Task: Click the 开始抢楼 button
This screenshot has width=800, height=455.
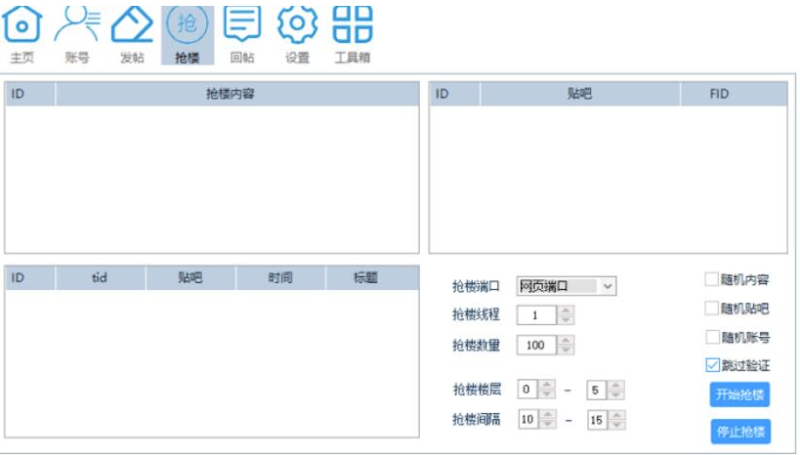Action: [x=740, y=394]
